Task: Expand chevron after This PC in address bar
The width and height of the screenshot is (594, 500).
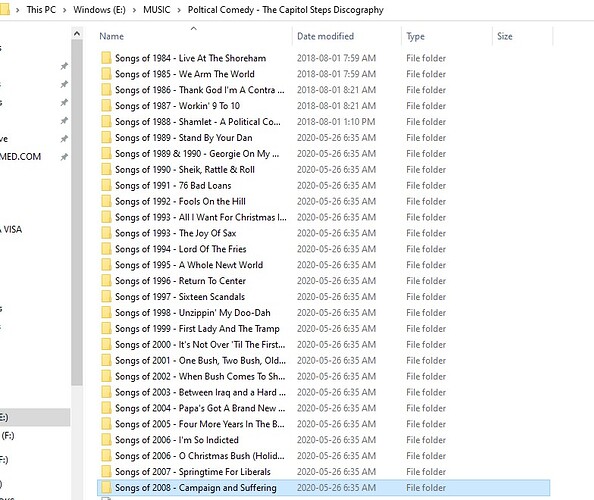Action: (64, 10)
